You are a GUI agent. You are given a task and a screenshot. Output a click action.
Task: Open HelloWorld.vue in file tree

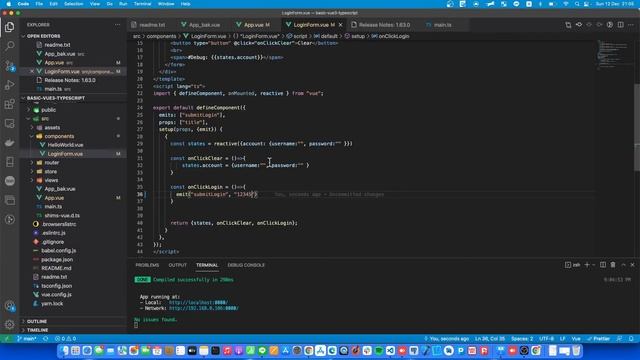[x=65, y=145]
